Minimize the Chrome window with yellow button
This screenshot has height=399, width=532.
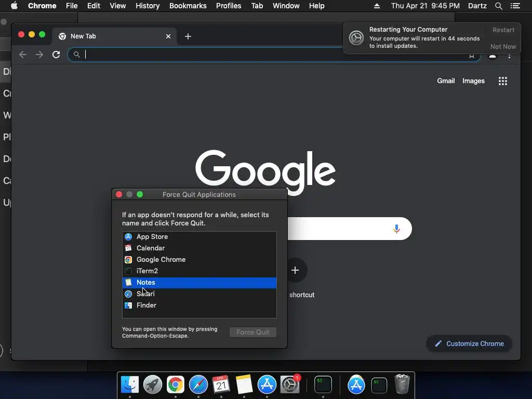32,34
